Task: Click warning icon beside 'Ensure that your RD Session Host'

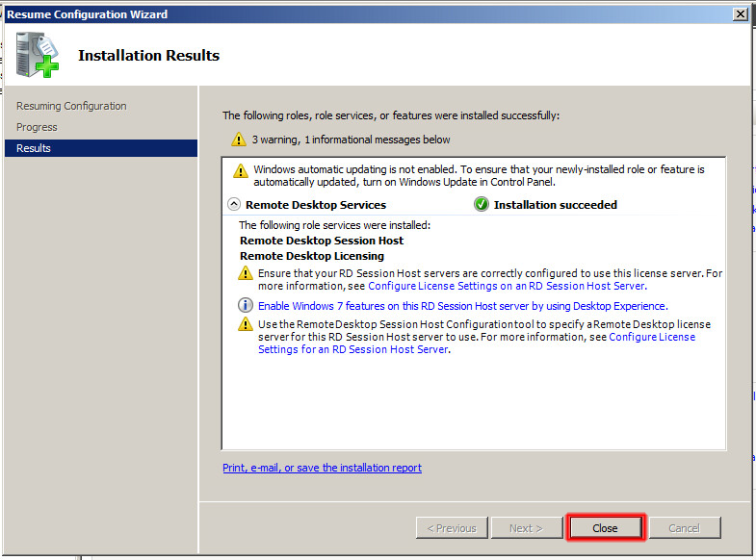Action: 246,273
